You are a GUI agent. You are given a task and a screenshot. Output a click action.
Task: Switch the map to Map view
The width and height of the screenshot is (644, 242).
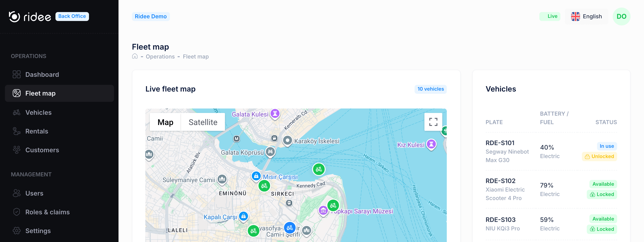[165, 122]
